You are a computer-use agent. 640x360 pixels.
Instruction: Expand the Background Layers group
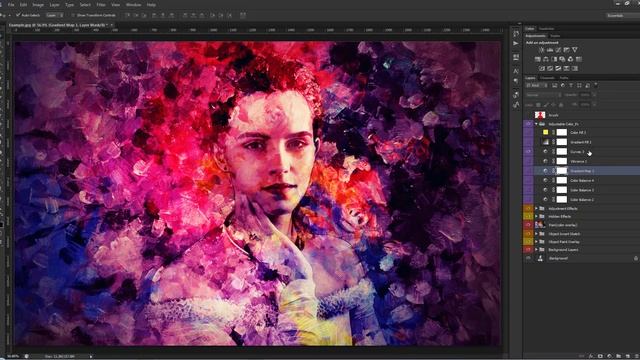pyautogui.click(x=536, y=249)
